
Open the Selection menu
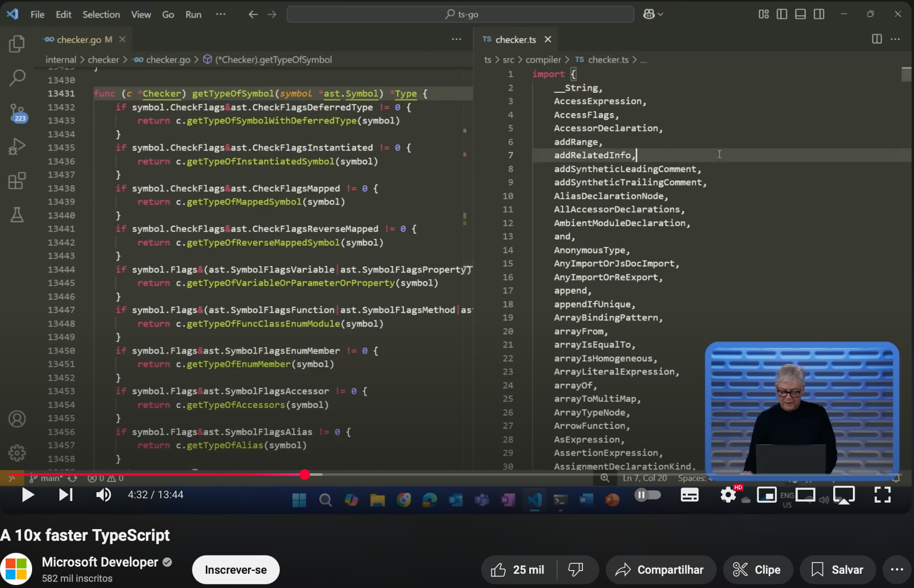coord(101,14)
